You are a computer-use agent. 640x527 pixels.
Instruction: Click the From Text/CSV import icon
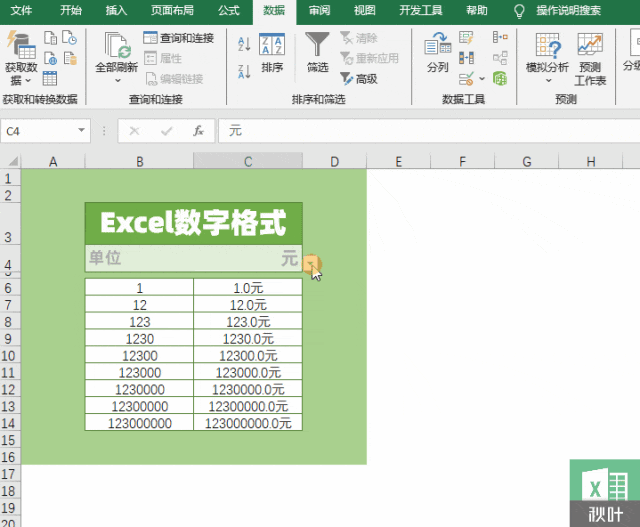[x=50, y=38]
